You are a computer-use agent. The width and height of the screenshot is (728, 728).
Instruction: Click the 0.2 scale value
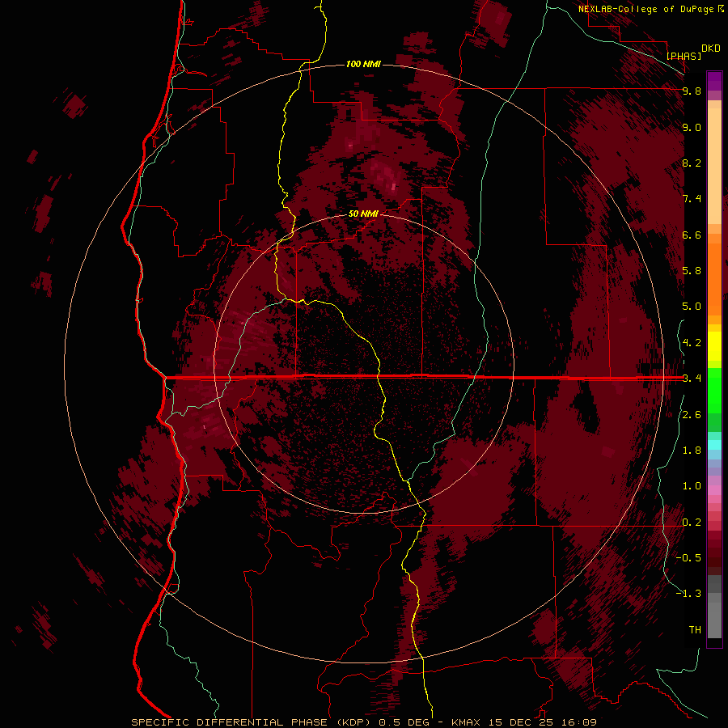click(x=692, y=523)
